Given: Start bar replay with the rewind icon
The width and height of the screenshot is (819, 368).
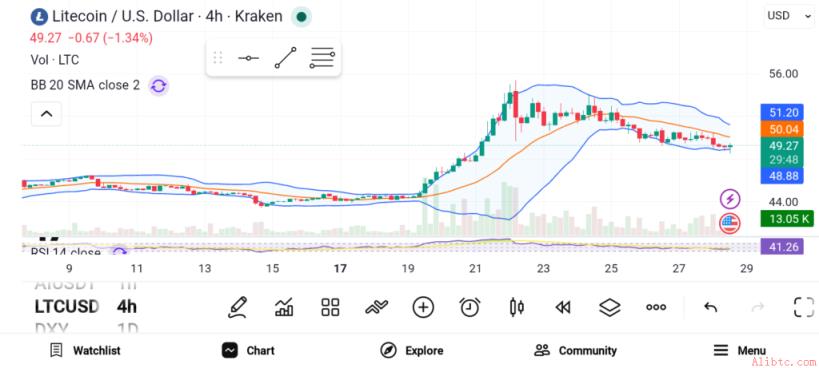Looking at the screenshot, I should (x=563, y=307).
